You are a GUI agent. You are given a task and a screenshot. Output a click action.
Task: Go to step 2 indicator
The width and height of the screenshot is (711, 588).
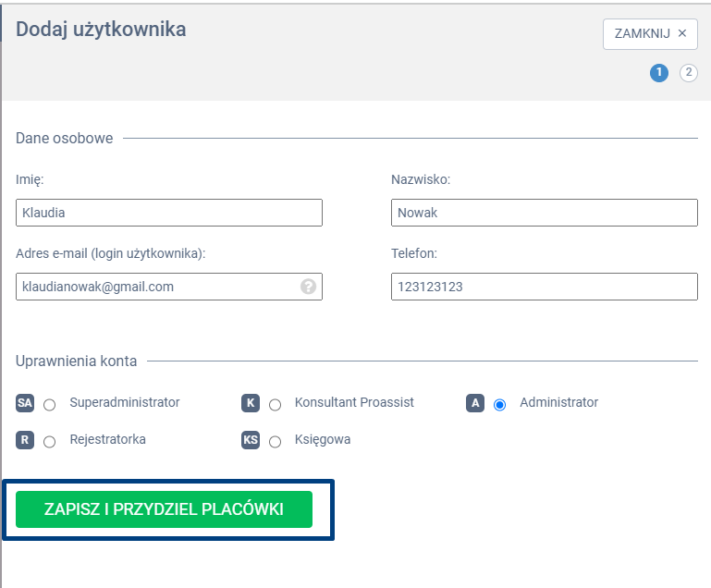coord(689,73)
